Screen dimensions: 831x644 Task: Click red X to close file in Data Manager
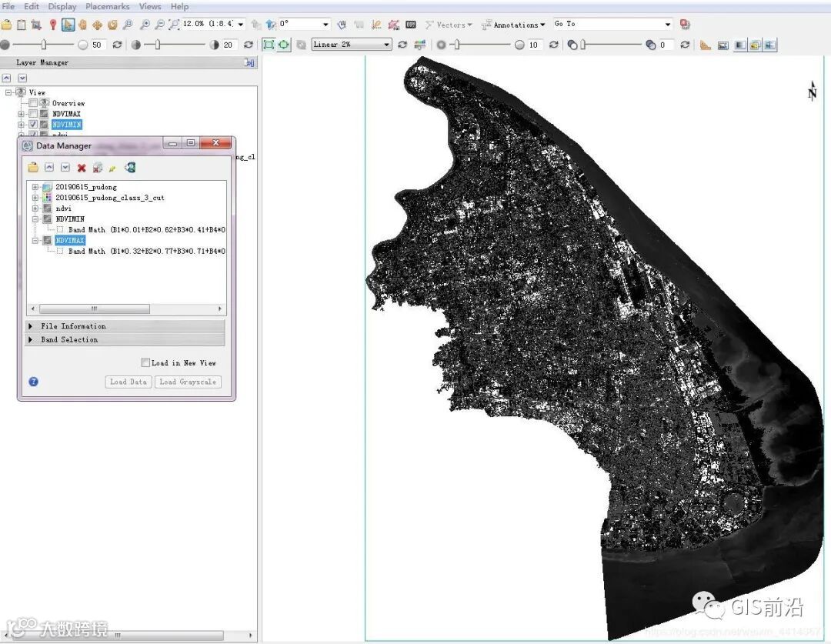tap(82, 168)
